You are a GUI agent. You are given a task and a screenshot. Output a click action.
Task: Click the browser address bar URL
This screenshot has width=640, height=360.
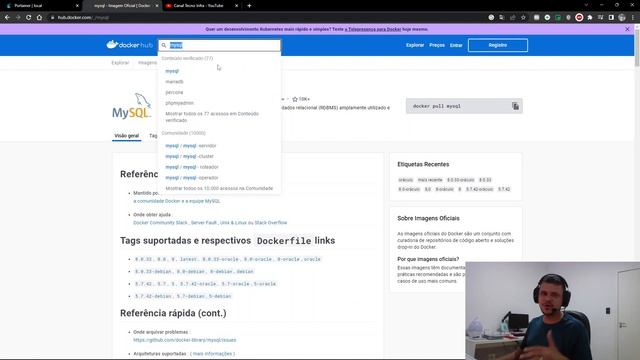83,18
